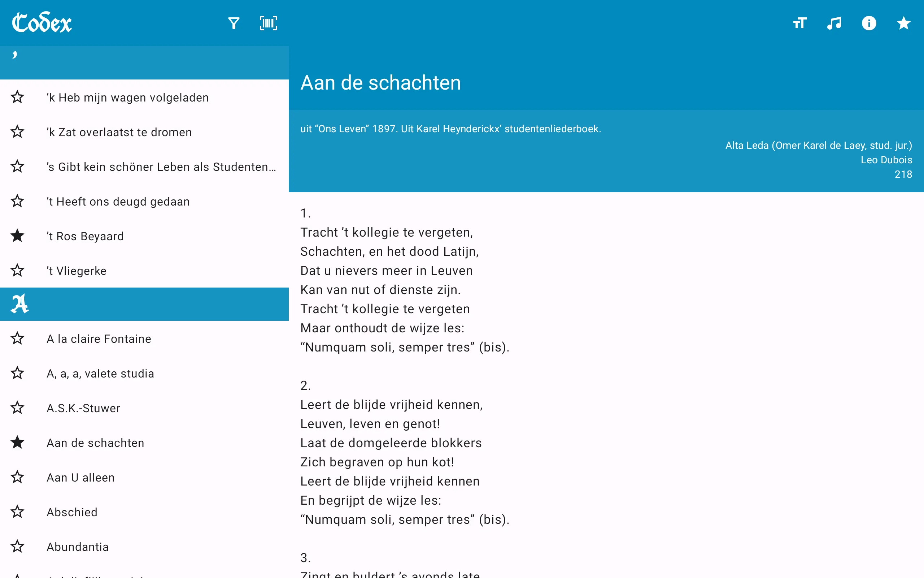
Task: Open the song Abundantia
Action: click(x=78, y=547)
